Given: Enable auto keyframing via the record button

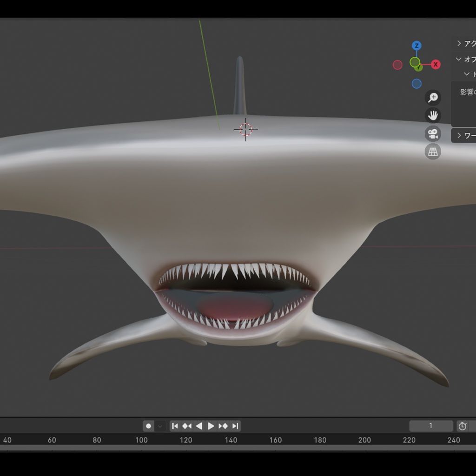Looking at the screenshot, I should pos(148,425).
